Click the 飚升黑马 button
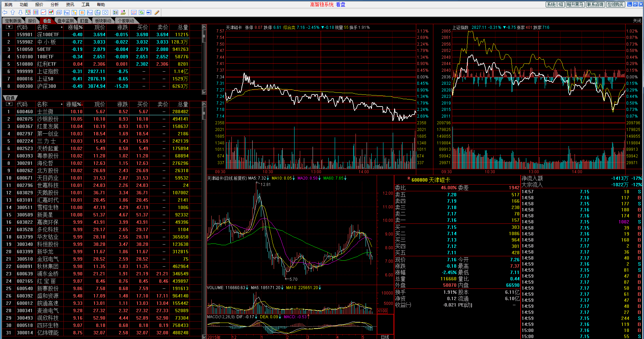This screenshot has width=644, height=339. pyautogui.click(x=575, y=4)
